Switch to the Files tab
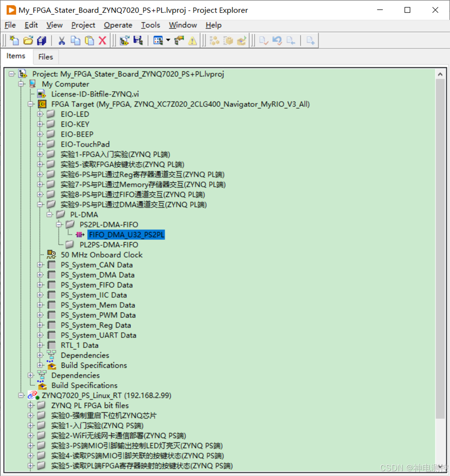The image size is (450, 476). [x=46, y=57]
